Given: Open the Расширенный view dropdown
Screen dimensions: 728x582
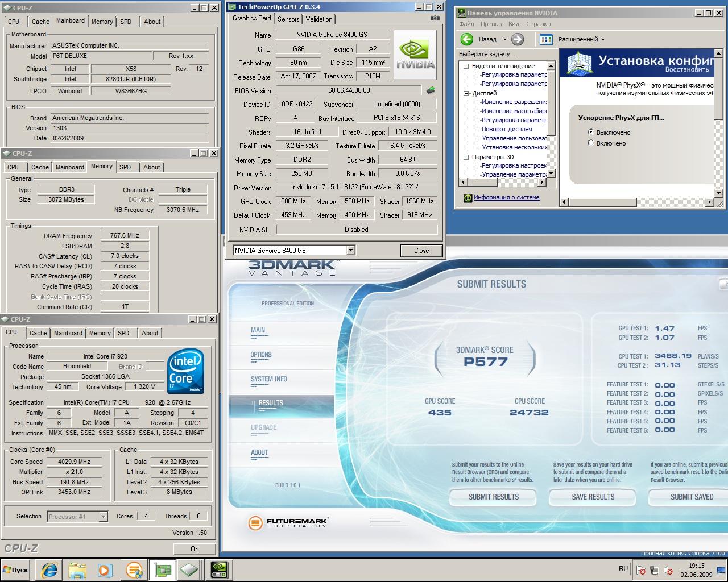Looking at the screenshot, I should pos(603,40).
